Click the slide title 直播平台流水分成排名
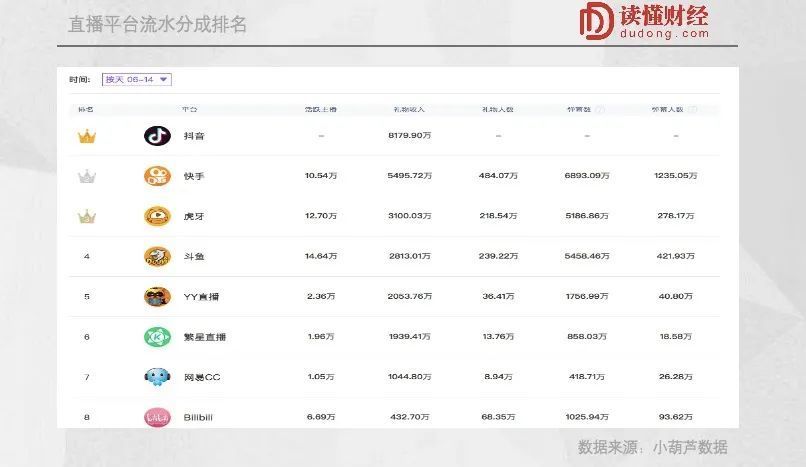Screen dimensions: 806x467 [x=157, y=24]
